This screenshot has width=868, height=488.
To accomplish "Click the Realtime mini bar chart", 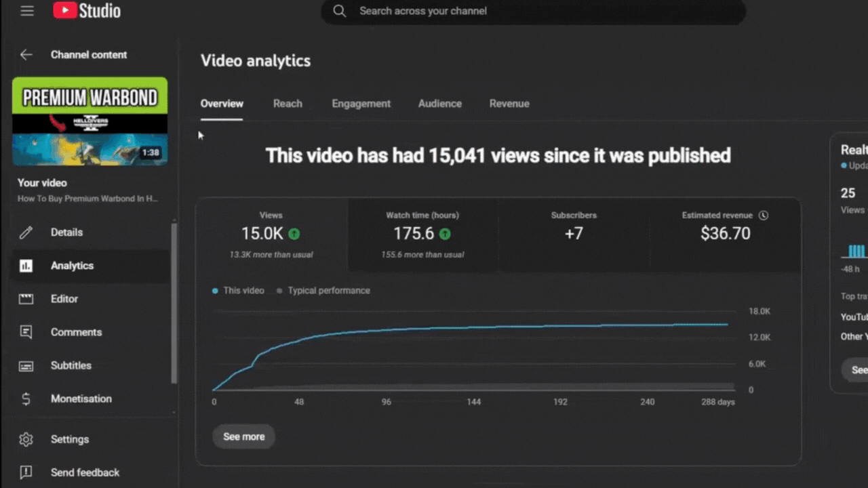I will pyautogui.click(x=856, y=251).
